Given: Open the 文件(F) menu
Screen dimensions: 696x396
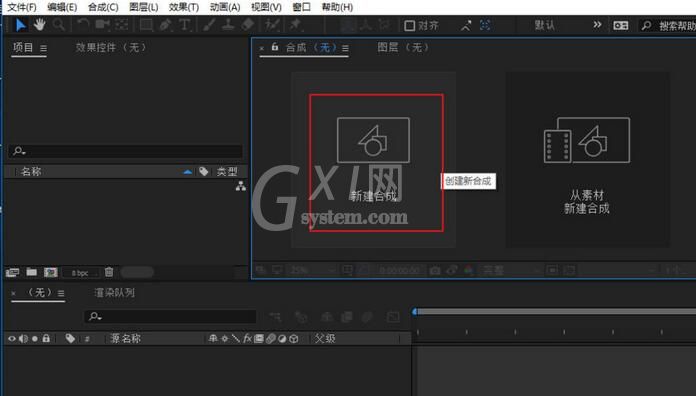Looking at the screenshot, I should (x=22, y=7).
